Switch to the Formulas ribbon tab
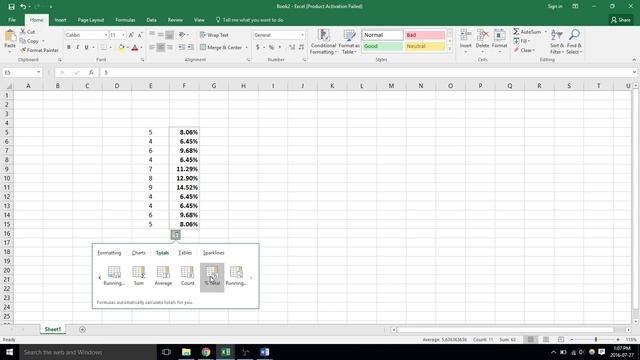Image resolution: width=640 pixels, height=360 pixels. (x=125, y=20)
